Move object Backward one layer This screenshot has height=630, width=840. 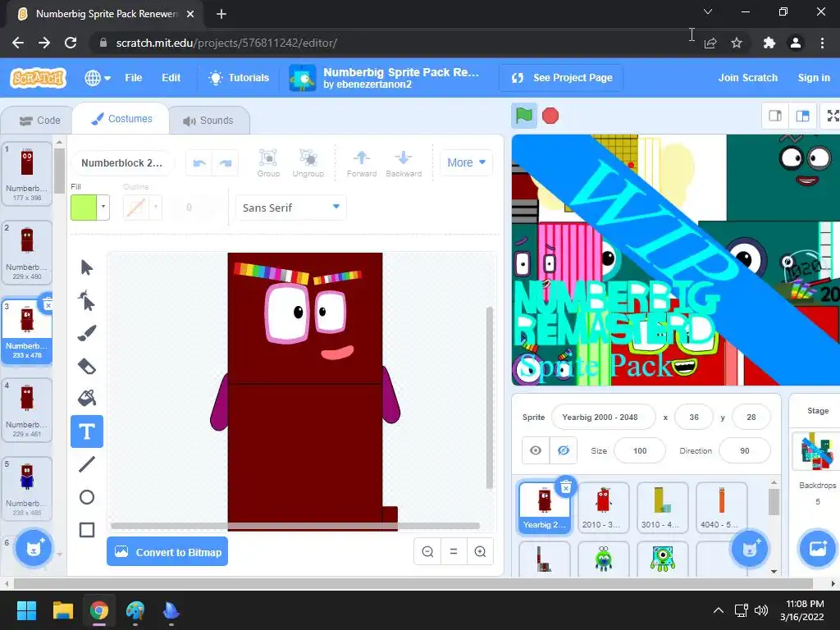[x=404, y=163]
